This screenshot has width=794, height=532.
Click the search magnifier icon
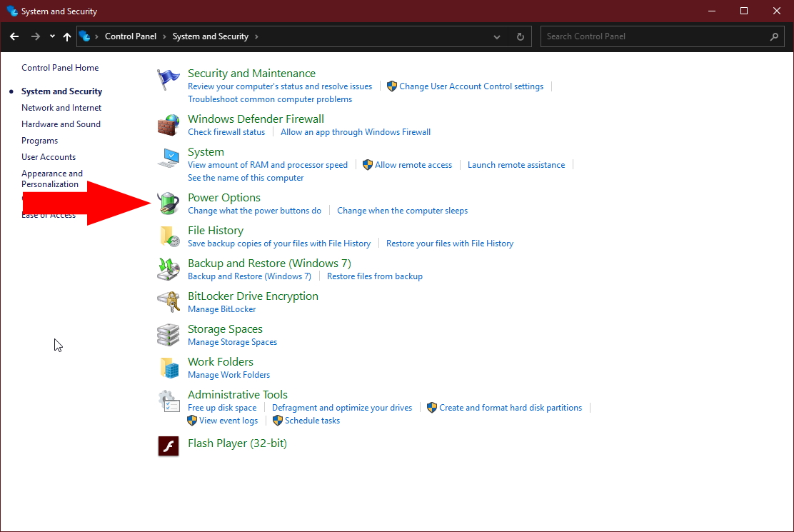(x=774, y=36)
